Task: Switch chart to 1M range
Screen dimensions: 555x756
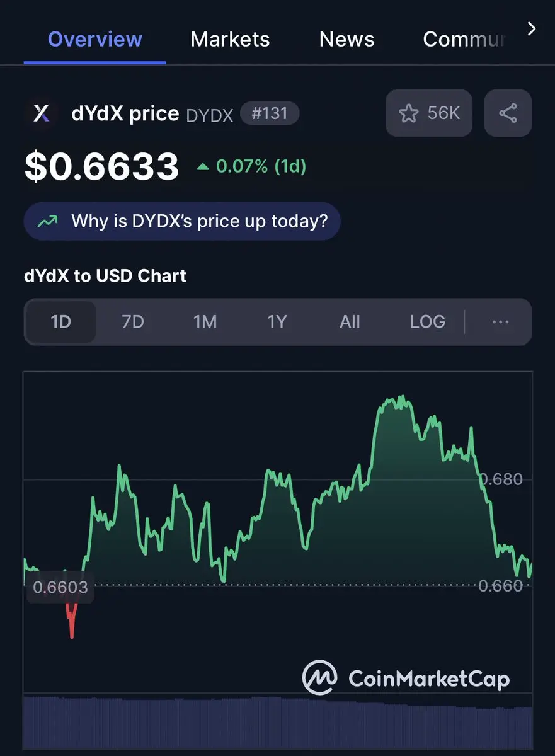Action: tap(205, 322)
